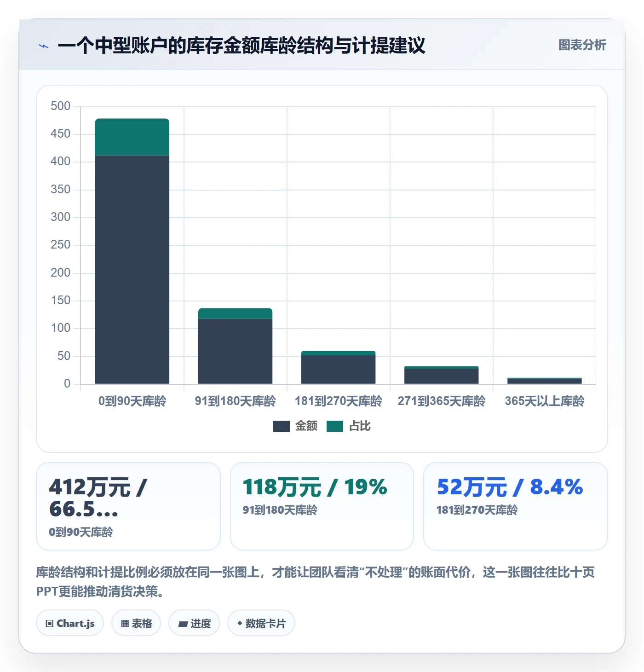Click the 占比 legend label text
The width and height of the screenshot is (644, 672).
click(360, 426)
